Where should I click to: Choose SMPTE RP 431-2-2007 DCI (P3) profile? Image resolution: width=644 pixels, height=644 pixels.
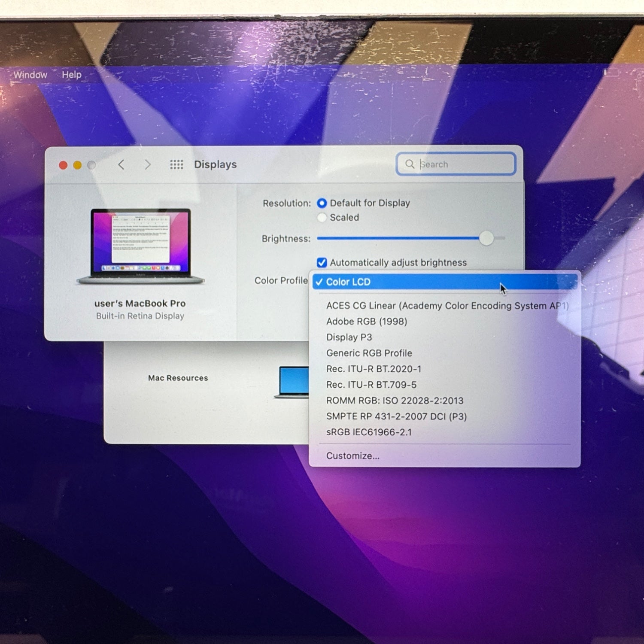pyautogui.click(x=445, y=416)
